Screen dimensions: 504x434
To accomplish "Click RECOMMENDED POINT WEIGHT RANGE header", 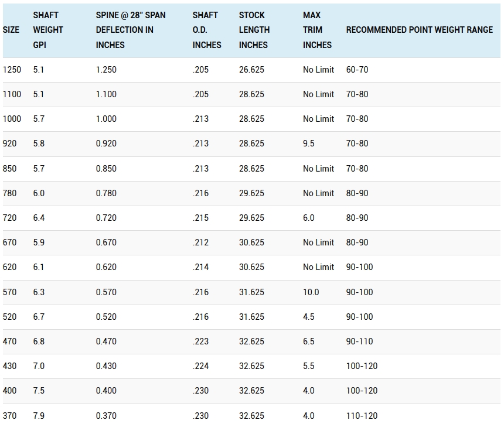I will [x=420, y=30].
